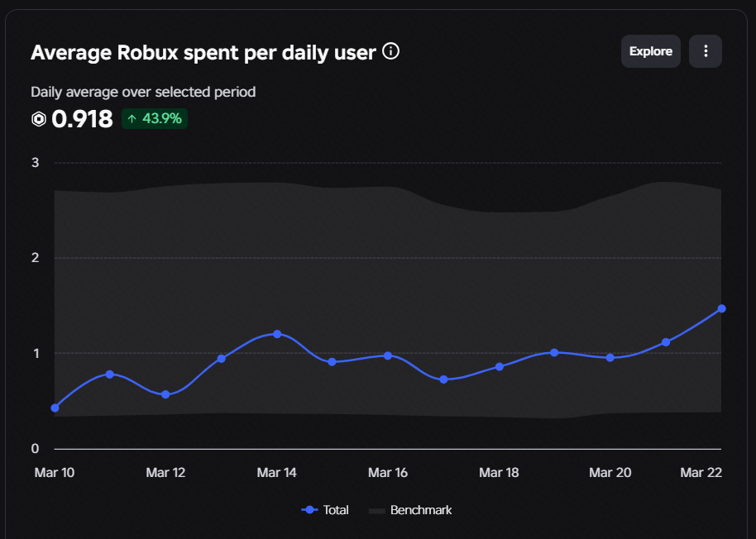
Task: Click the Mar 21 data point
Action: pos(666,342)
